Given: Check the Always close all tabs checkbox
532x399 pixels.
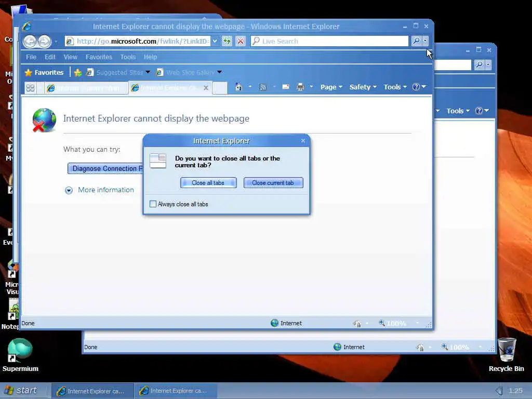Looking at the screenshot, I should [x=153, y=204].
